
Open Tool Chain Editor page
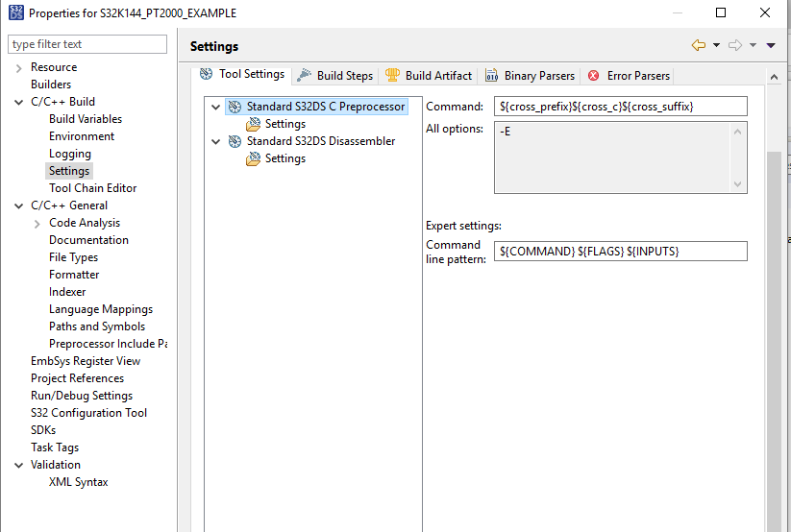pos(93,188)
